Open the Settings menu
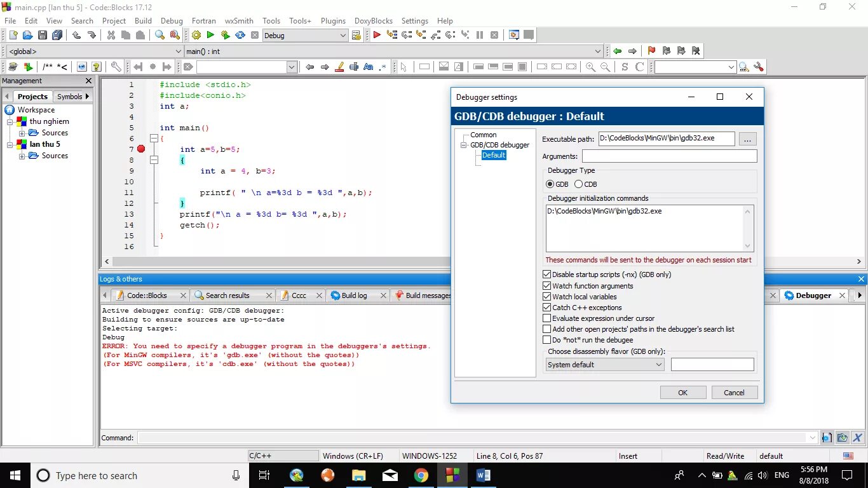868x488 pixels. tap(414, 20)
